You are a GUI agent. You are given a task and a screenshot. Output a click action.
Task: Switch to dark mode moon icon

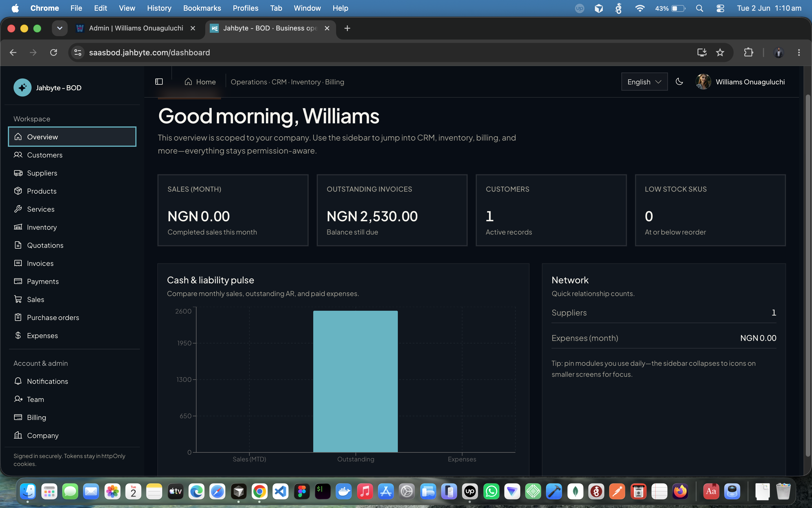click(679, 82)
